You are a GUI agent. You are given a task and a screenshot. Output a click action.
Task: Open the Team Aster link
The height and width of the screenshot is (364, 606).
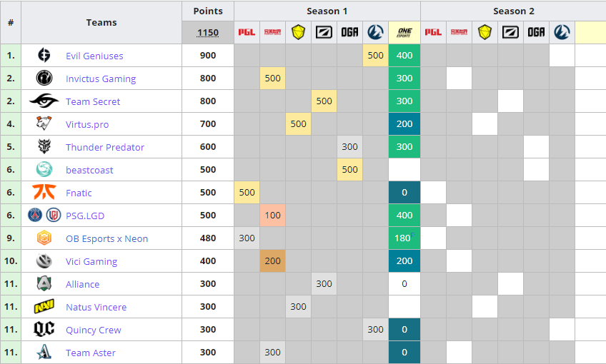coord(90,353)
